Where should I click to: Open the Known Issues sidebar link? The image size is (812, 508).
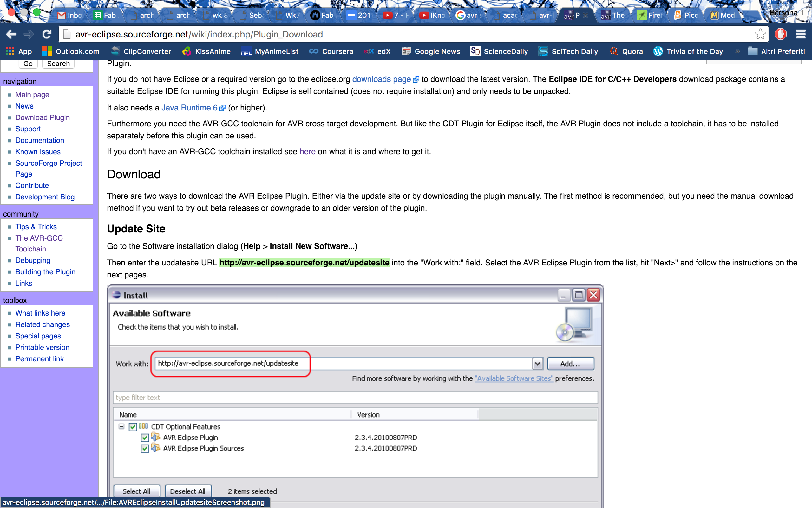pos(38,152)
